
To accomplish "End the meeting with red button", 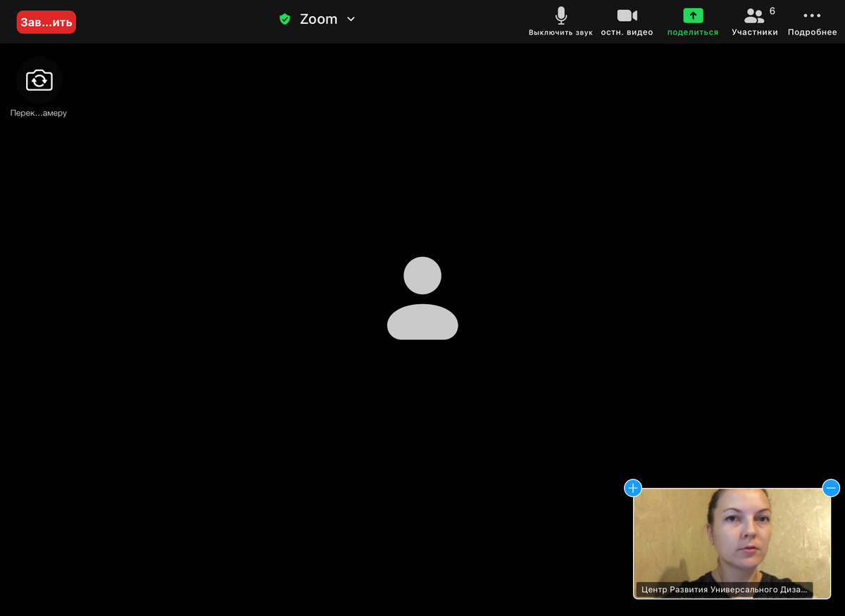I will coord(46,23).
